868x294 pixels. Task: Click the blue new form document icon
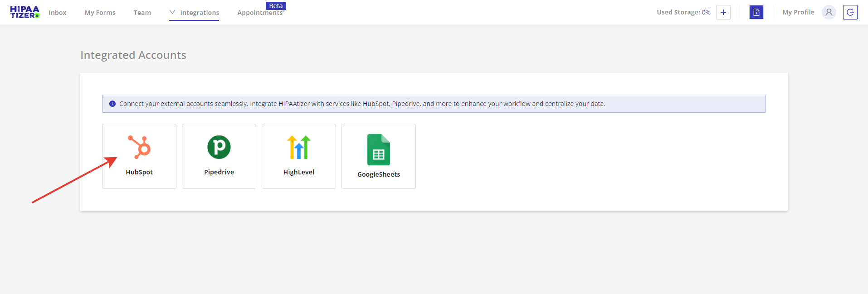pyautogui.click(x=756, y=12)
